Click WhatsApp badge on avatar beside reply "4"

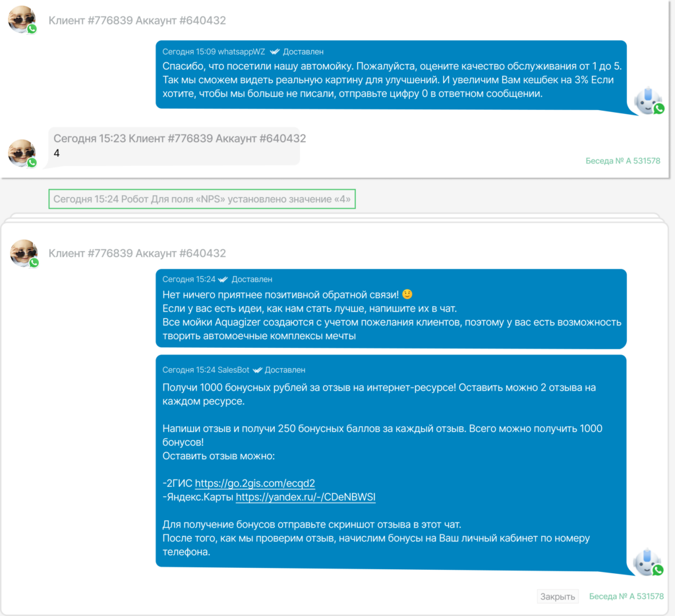[32, 163]
